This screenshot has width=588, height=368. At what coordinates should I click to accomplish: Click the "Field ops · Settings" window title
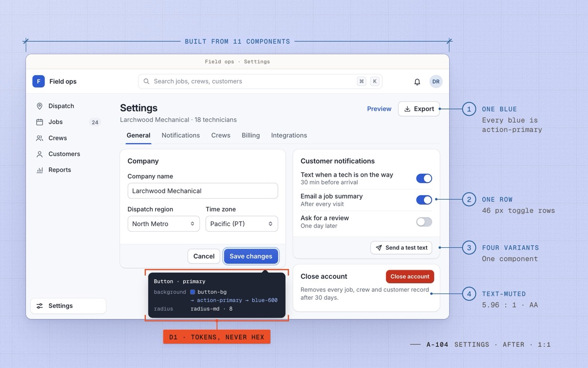point(238,62)
